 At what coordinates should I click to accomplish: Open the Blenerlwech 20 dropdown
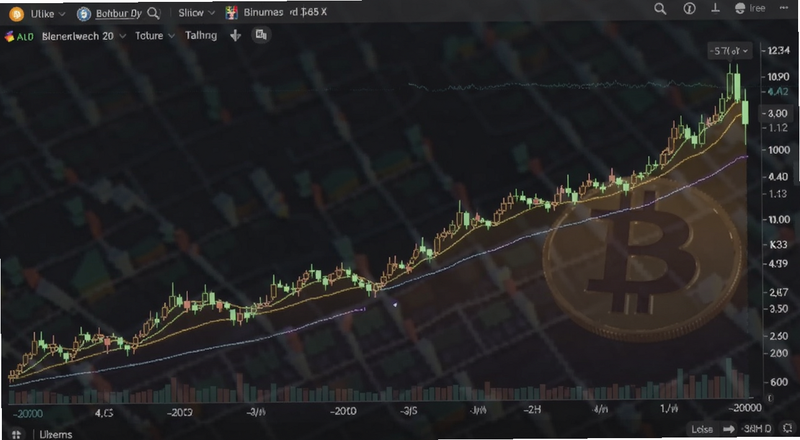pos(84,36)
